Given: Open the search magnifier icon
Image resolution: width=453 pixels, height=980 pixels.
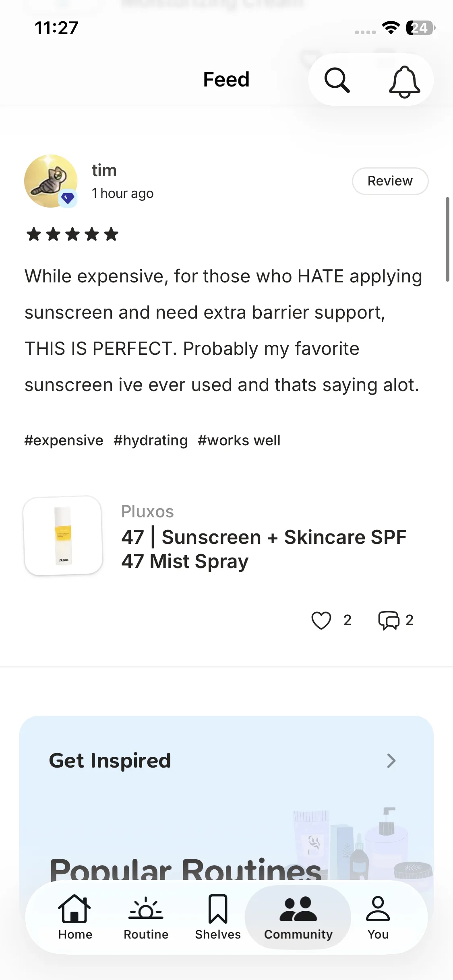Looking at the screenshot, I should coord(337,80).
